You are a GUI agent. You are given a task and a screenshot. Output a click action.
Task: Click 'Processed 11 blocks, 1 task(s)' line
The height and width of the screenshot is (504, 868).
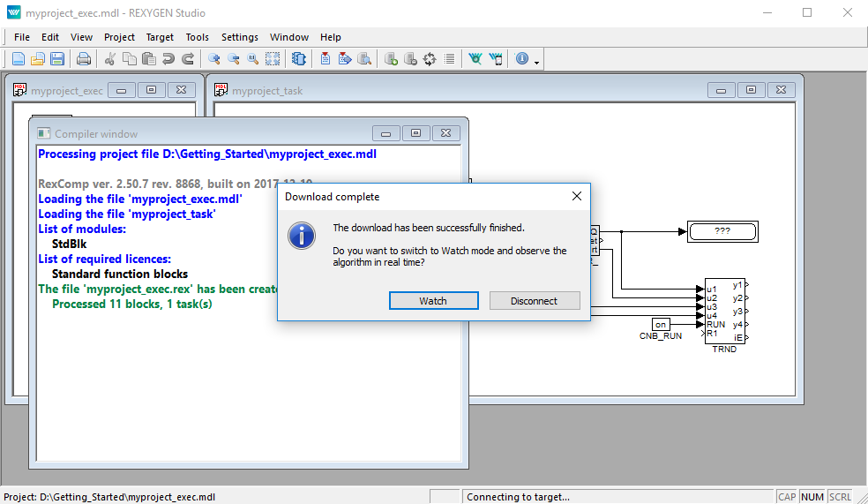tap(131, 304)
